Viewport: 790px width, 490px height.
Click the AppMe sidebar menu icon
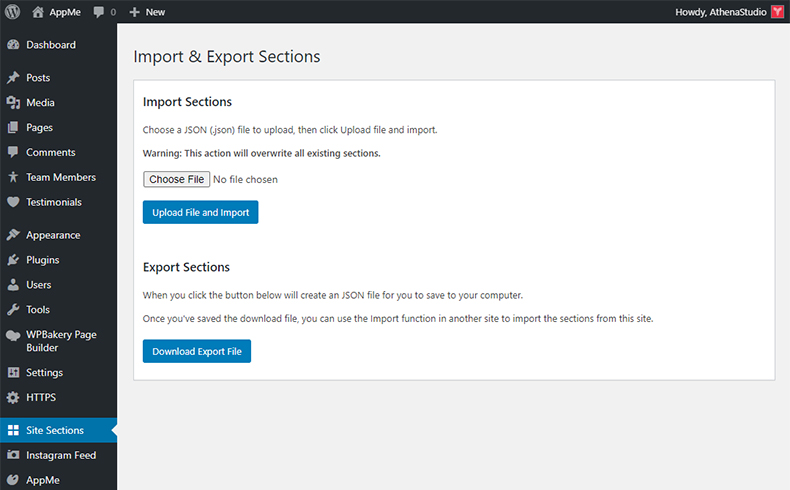pos(13,480)
